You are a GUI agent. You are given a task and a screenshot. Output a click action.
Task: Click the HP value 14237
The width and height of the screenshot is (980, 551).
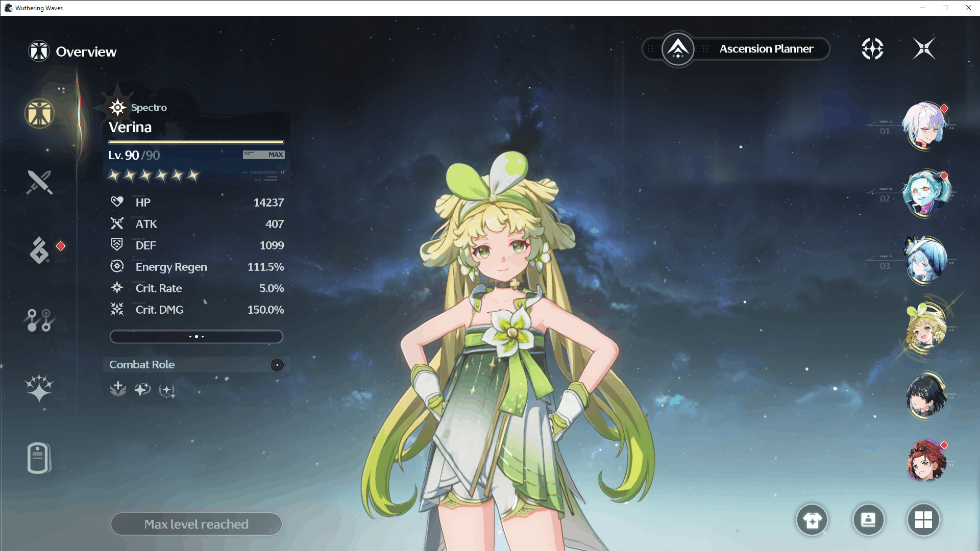pyautogui.click(x=268, y=203)
